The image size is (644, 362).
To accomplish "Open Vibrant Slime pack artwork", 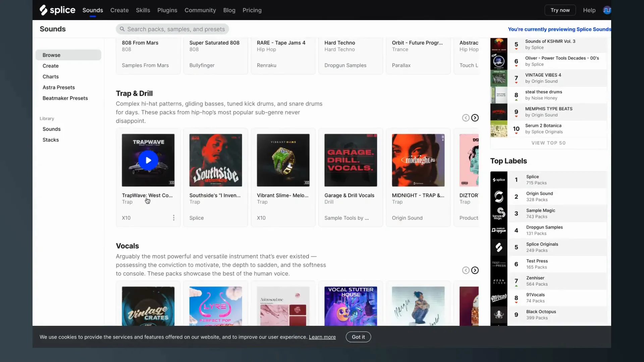I will click(283, 160).
